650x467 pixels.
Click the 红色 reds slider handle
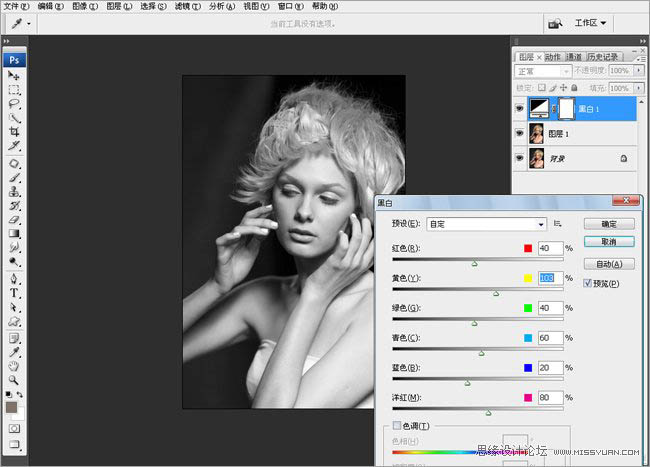[474, 263]
